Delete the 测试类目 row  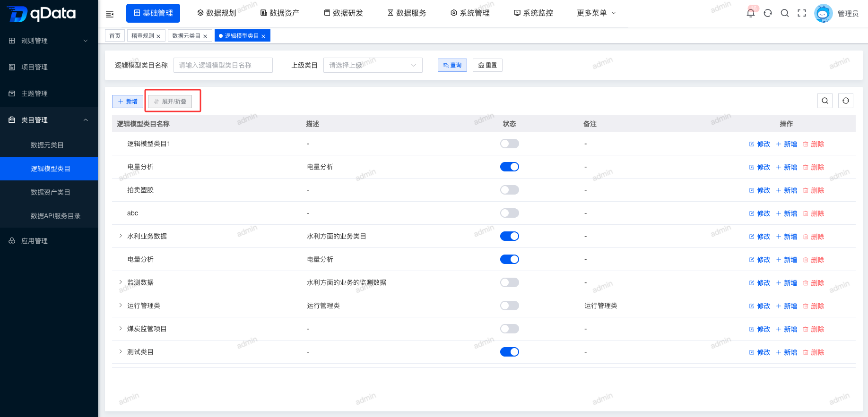[x=814, y=352]
